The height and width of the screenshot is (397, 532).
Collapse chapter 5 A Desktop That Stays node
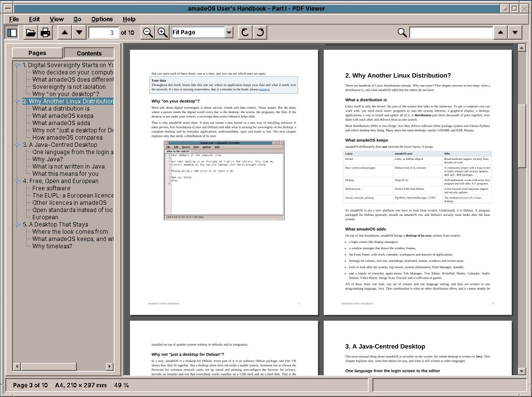pyautogui.click(x=17, y=225)
